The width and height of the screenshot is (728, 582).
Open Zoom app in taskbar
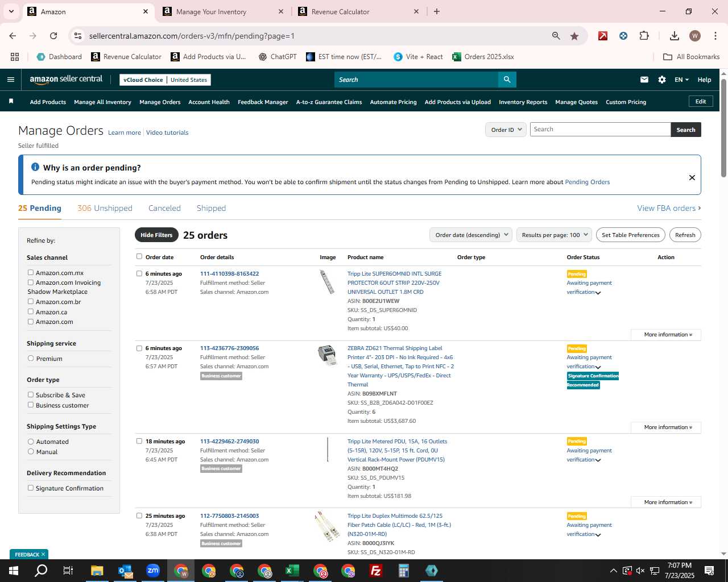point(152,571)
